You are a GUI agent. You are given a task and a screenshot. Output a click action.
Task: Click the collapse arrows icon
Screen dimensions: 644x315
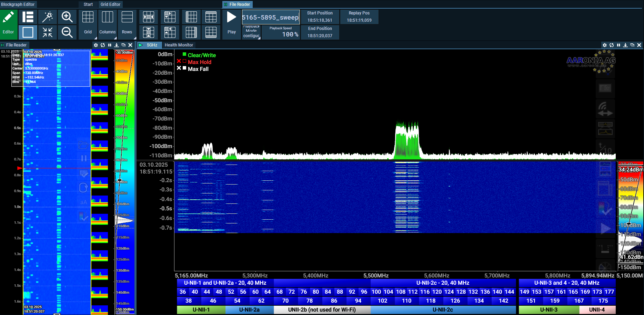tap(48, 32)
